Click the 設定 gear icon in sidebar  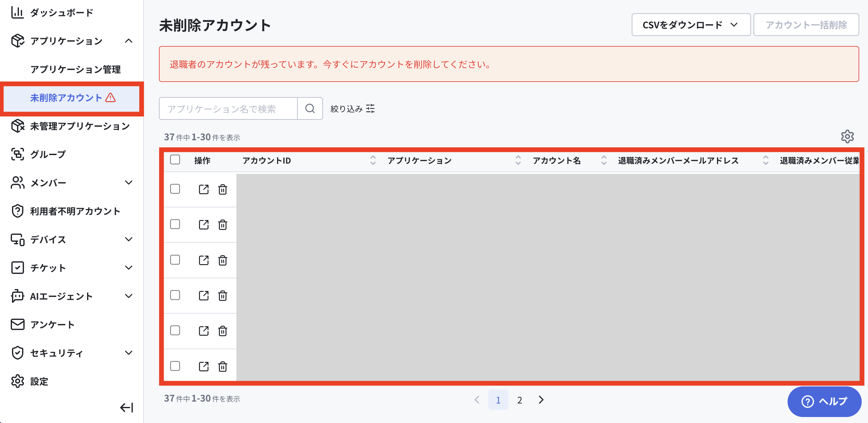point(18,381)
